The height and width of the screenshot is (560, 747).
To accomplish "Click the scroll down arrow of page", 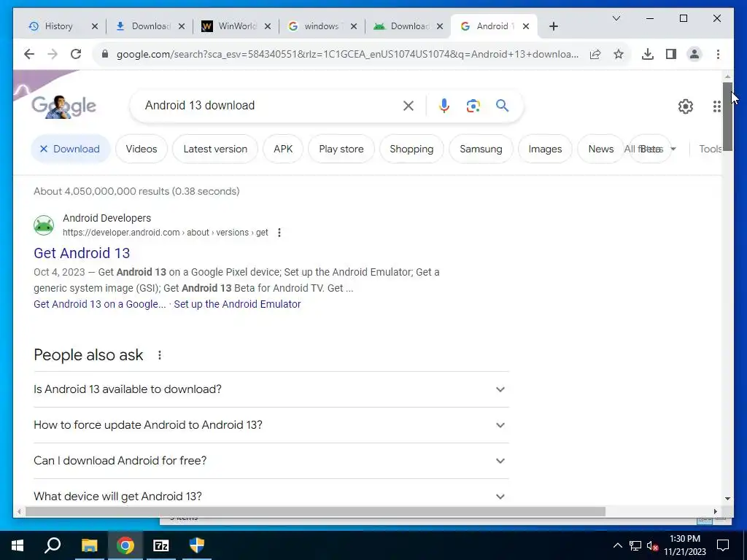I will [x=727, y=499].
